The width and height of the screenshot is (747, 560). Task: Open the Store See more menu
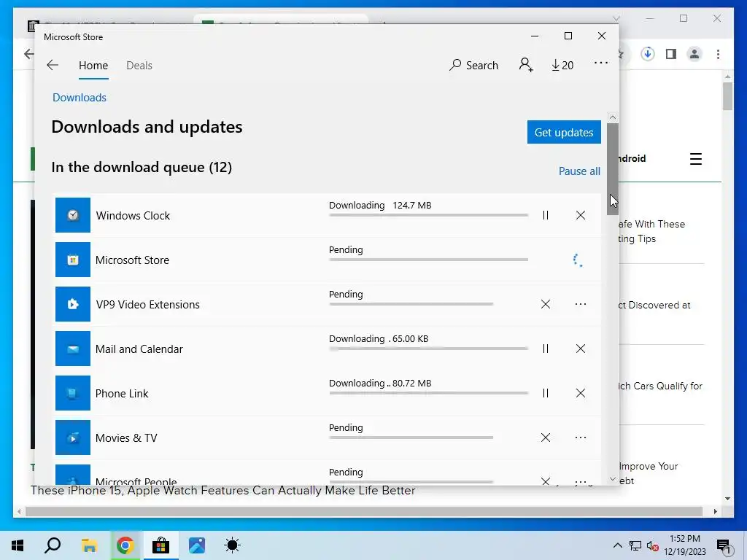(601, 63)
